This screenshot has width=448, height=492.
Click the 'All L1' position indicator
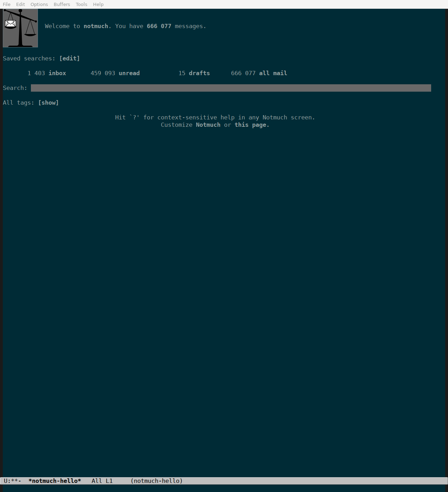point(102,481)
